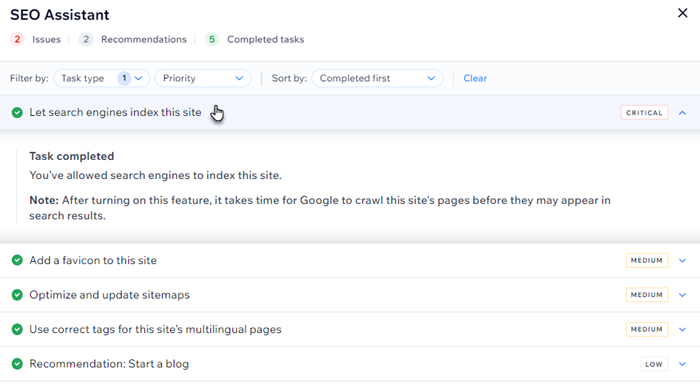
Task: Expand the Optimize and update sitemaps task
Action: tap(682, 295)
